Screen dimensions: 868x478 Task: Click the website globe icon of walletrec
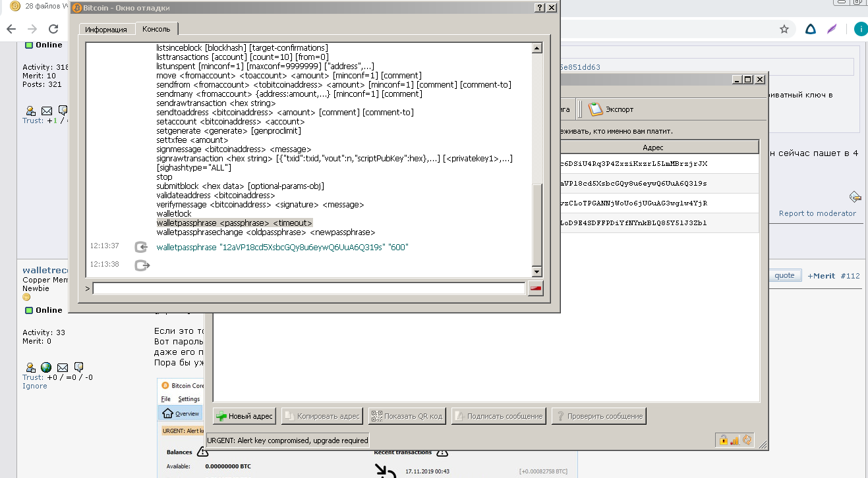[46, 367]
